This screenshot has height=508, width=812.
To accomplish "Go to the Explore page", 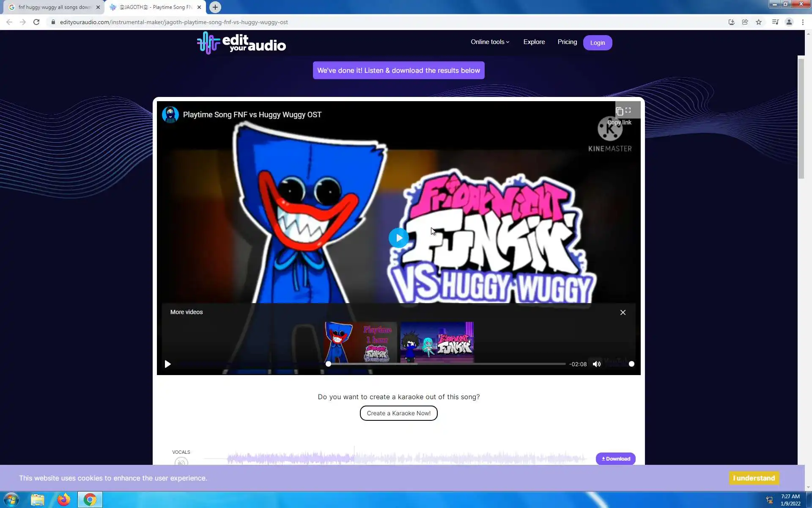I will point(534,42).
